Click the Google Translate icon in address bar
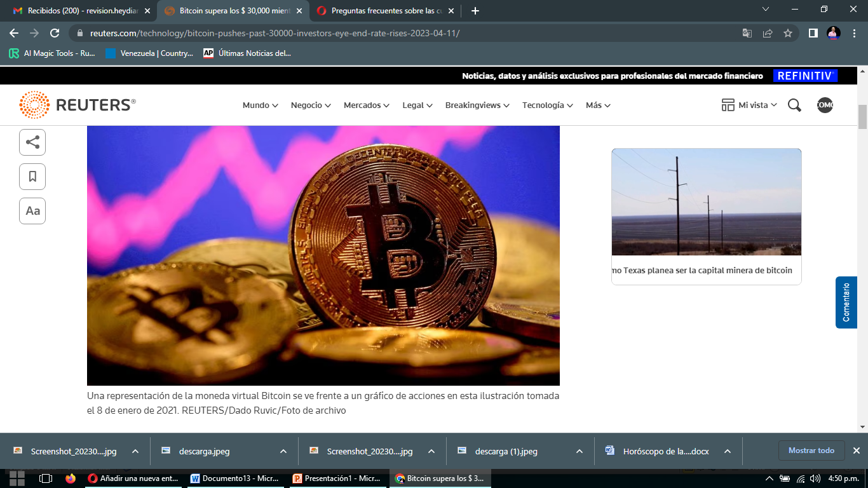 [747, 32]
